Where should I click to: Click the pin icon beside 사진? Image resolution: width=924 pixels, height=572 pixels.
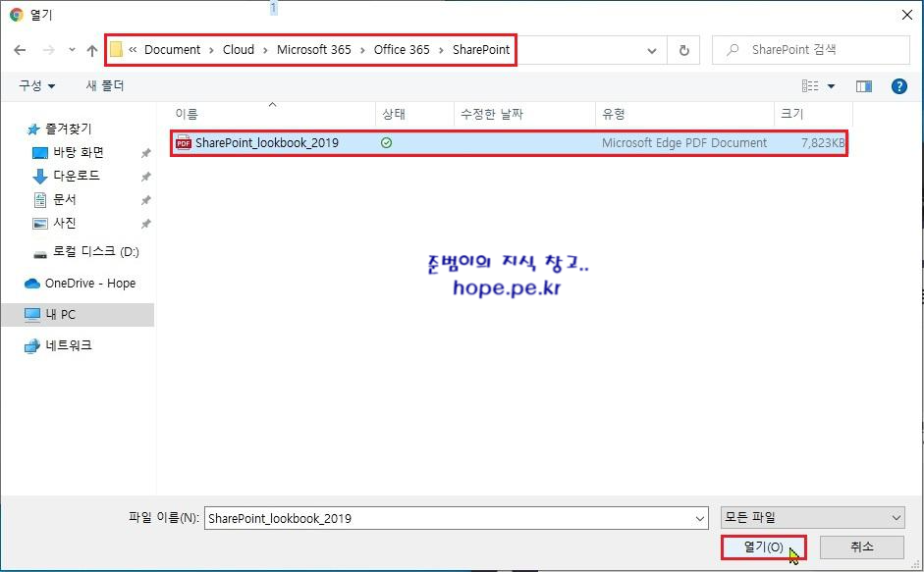145,224
